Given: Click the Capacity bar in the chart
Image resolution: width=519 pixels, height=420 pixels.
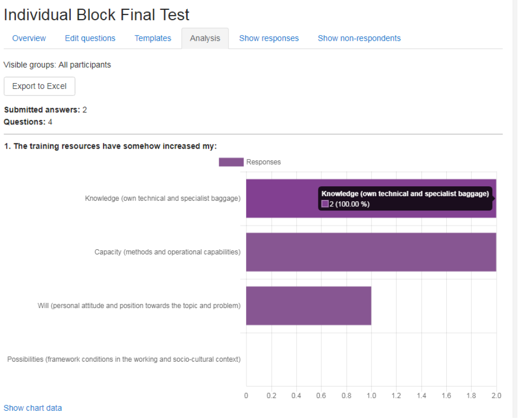Looking at the screenshot, I should 371,252.
